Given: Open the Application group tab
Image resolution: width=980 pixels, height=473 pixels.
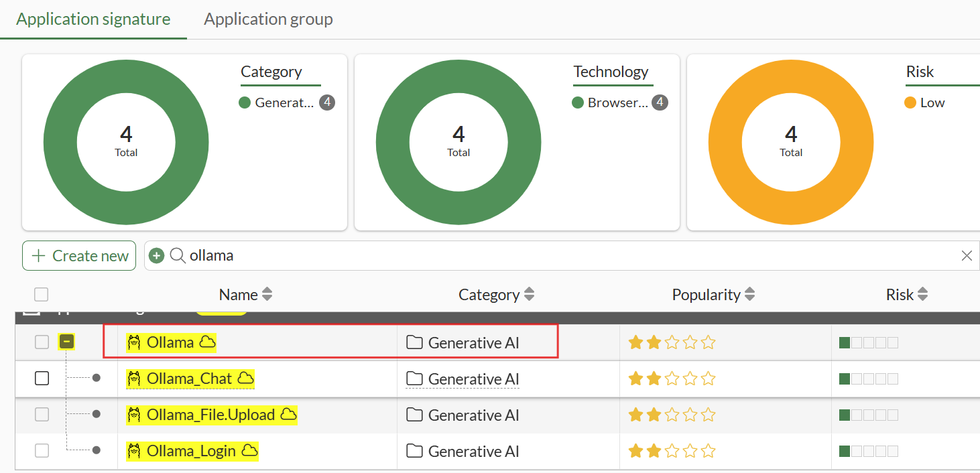Looking at the screenshot, I should pyautogui.click(x=268, y=19).
